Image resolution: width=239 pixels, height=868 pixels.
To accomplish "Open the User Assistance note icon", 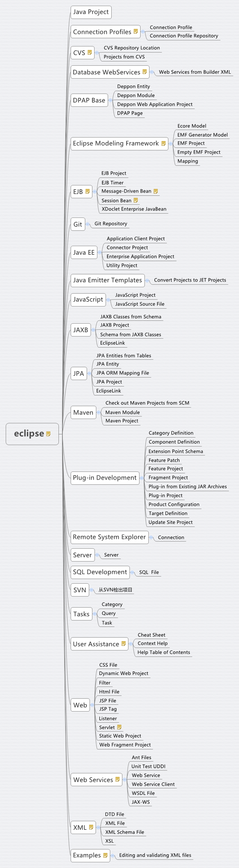I will click(x=123, y=644).
